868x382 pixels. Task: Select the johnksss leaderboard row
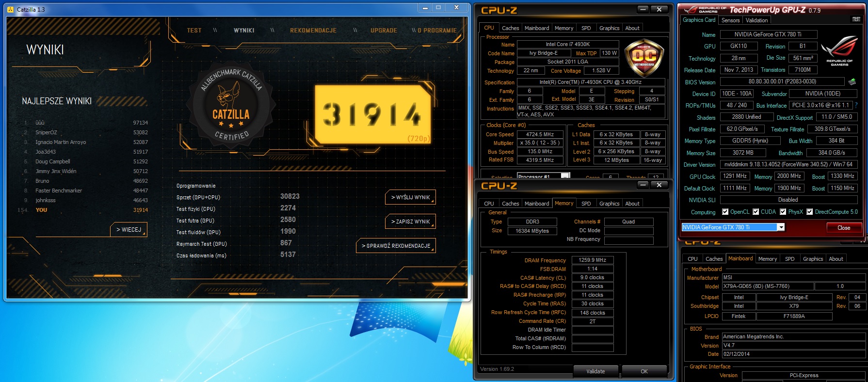86,200
